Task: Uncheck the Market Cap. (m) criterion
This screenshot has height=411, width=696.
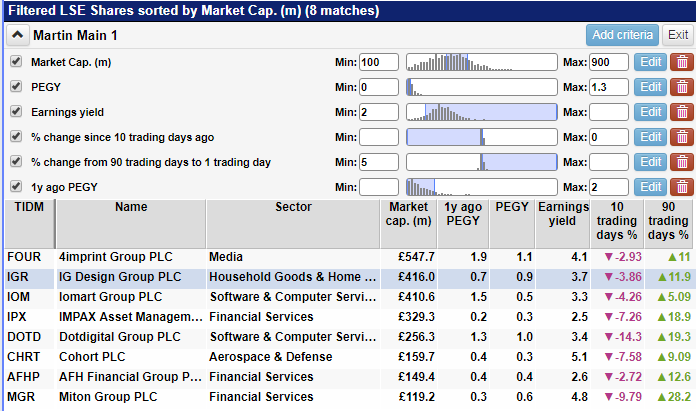Action: coord(16,61)
